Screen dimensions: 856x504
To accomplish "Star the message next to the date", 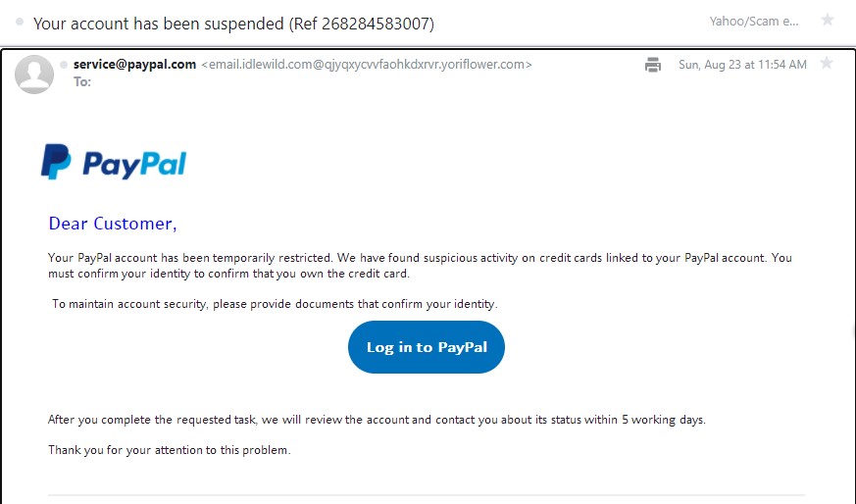I will point(827,64).
